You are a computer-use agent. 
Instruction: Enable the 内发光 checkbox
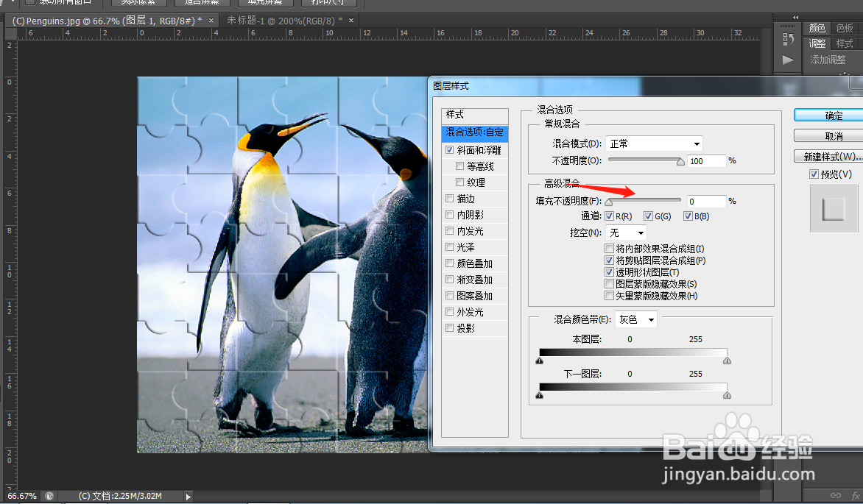tap(450, 230)
